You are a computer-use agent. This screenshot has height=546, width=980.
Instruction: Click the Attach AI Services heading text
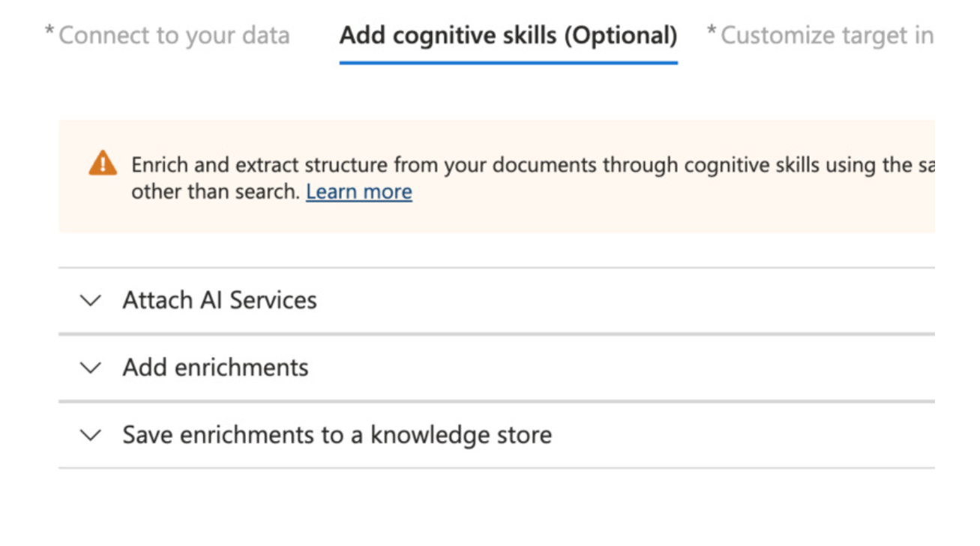coord(220,301)
